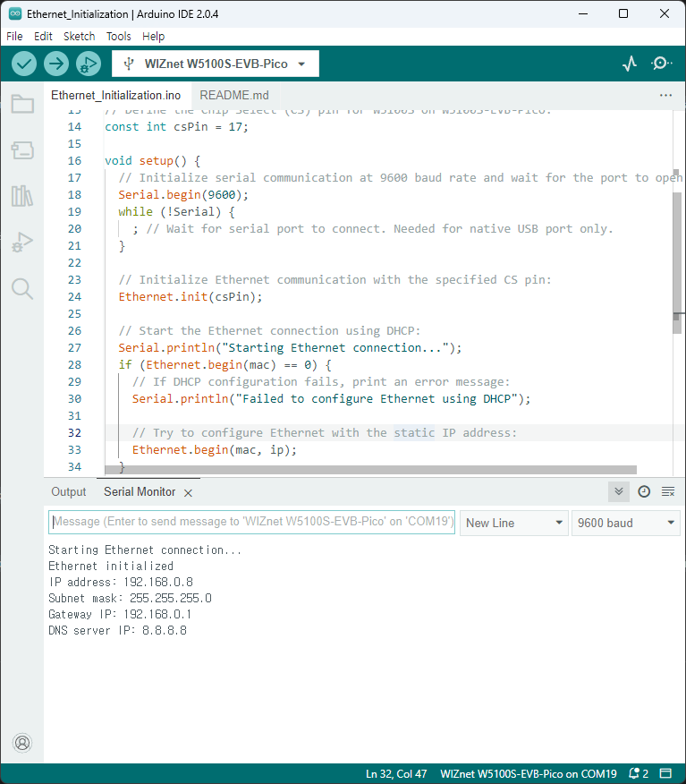This screenshot has height=784, width=686.
Task: Click the Upload arrow button
Action: pyautogui.click(x=56, y=64)
